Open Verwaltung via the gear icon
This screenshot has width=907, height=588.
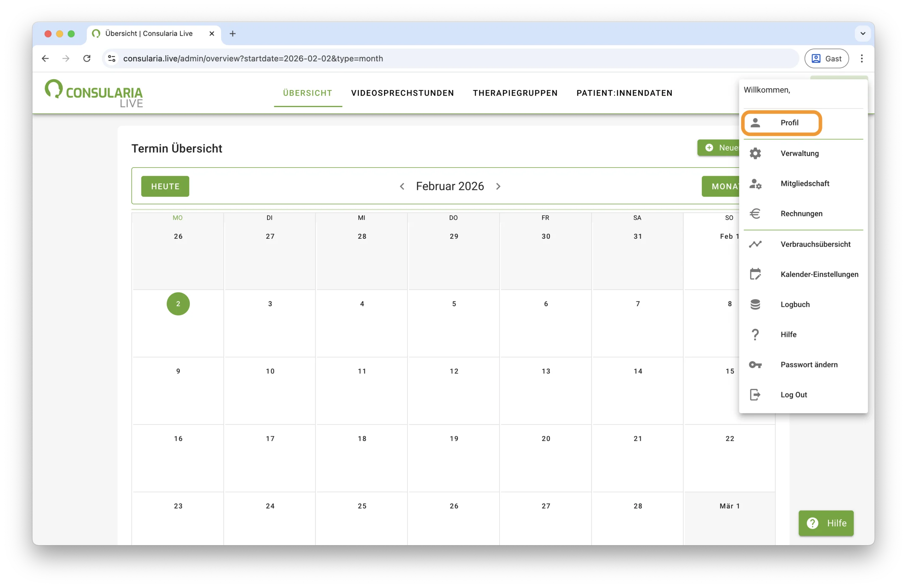pos(755,153)
